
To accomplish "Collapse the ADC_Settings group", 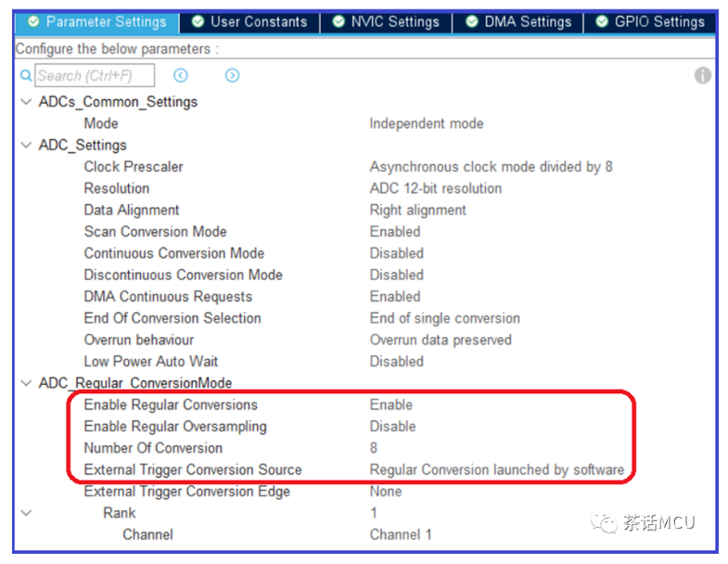I will click(27, 145).
